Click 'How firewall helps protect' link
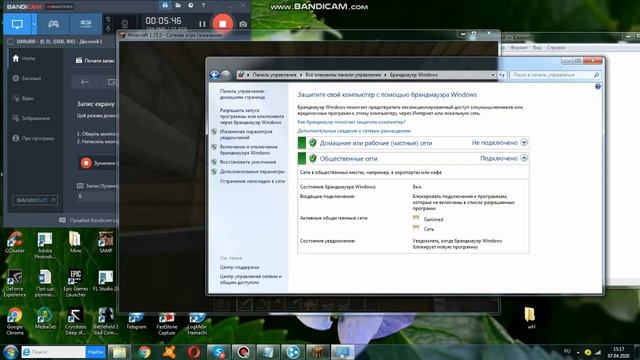Screen dimensions: 640x360 click(x=351, y=122)
